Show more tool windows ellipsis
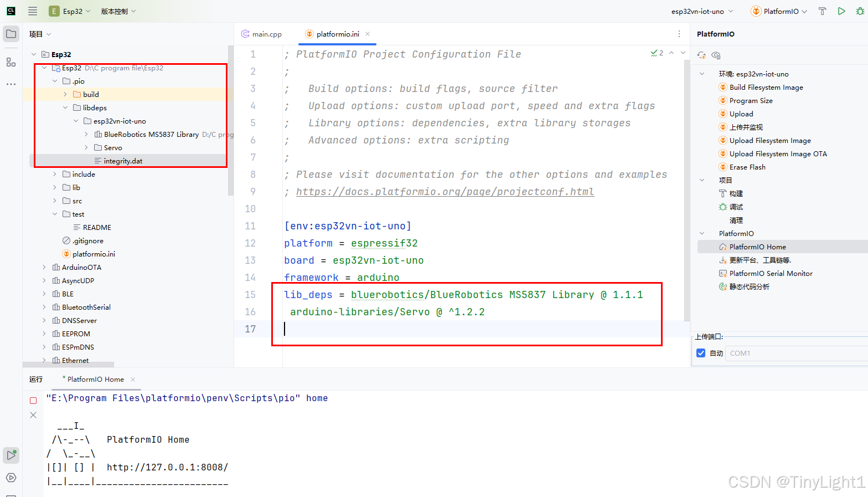The width and height of the screenshot is (868, 497). (11, 84)
